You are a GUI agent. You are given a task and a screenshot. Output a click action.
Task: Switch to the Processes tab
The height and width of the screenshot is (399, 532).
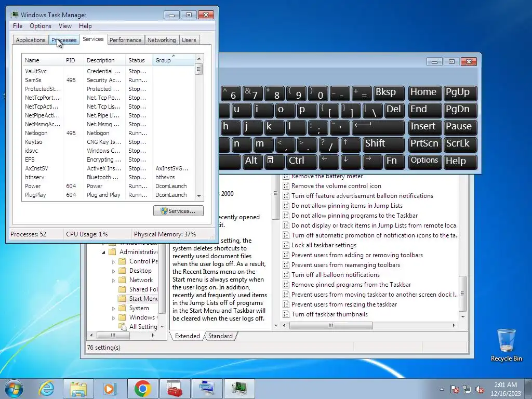64,40
